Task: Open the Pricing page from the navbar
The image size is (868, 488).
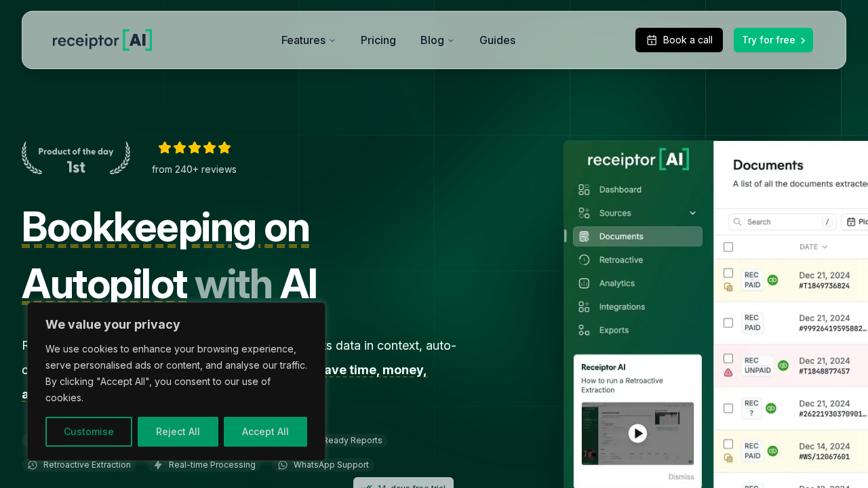Action: pos(378,40)
